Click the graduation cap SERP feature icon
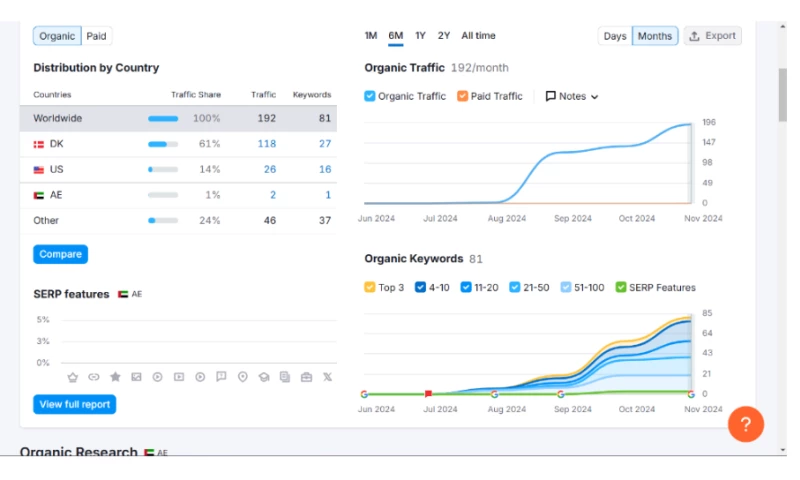 tap(264, 377)
